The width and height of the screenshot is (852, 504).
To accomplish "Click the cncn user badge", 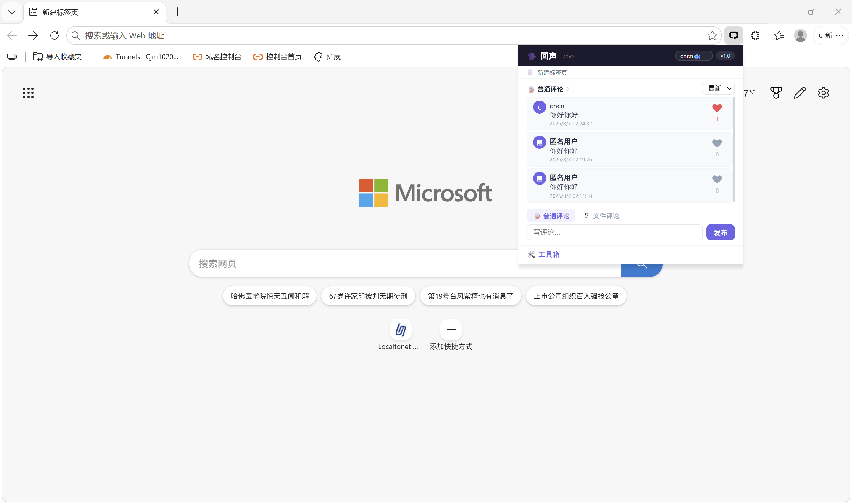I will [693, 56].
